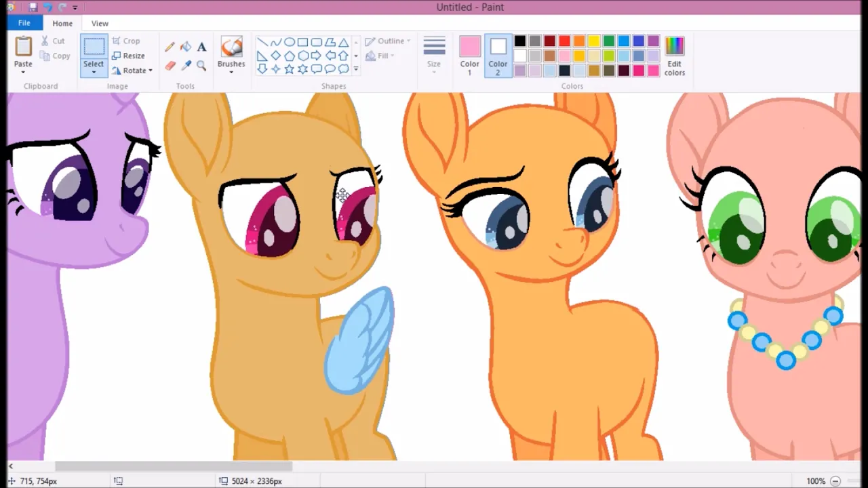Screen dimensions: 868x488
Task: Expand the full Shapes gallery
Action: point(356,69)
